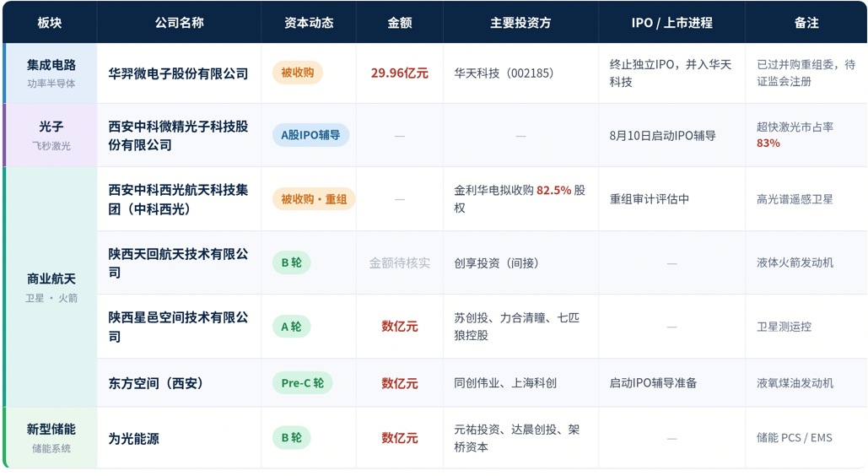Click the 金额 column header
Screen dimensions: 868x476
(x=399, y=23)
